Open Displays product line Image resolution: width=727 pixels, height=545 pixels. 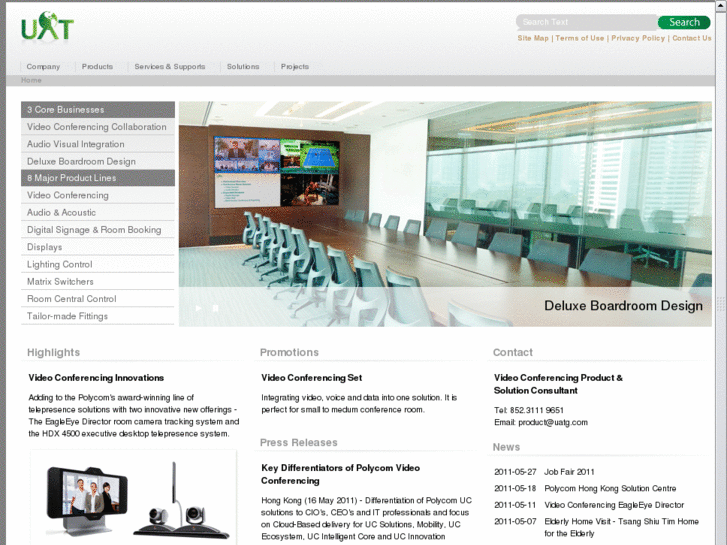point(98,247)
